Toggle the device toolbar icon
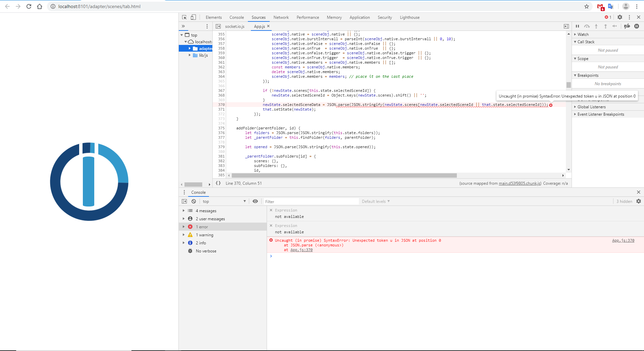This screenshot has height=351, width=644. [x=193, y=17]
